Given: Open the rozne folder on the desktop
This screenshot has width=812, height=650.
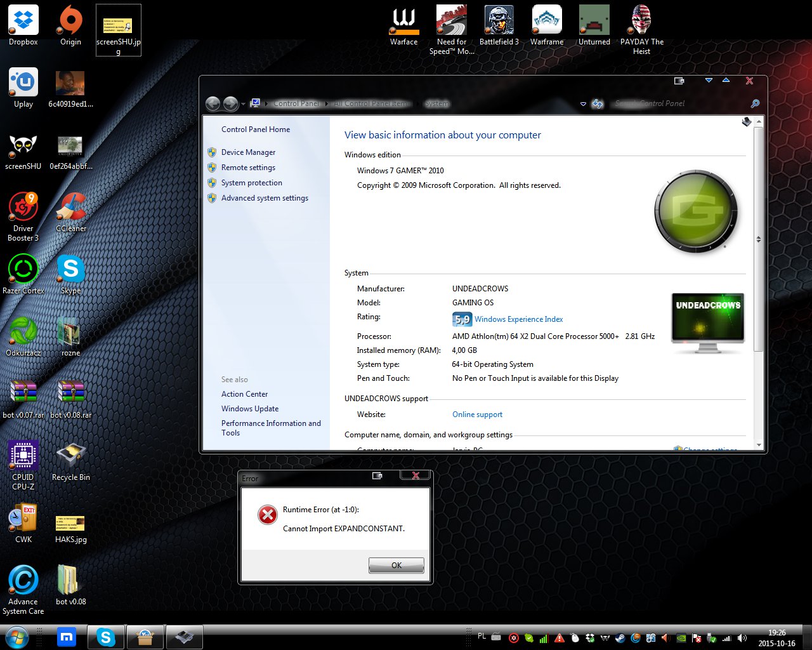Looking at the screenshot, I should (x=71, y=336).
